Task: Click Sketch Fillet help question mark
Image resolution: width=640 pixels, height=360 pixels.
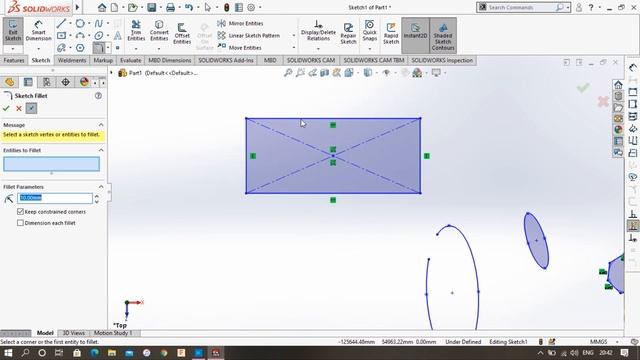Action: click(x=98, y=96)
